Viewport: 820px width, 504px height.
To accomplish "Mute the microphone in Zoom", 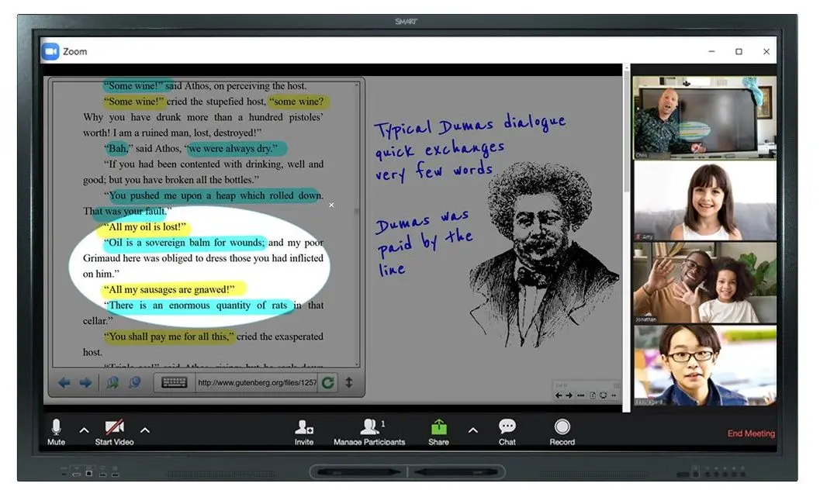I will click(x=56, y=428).
